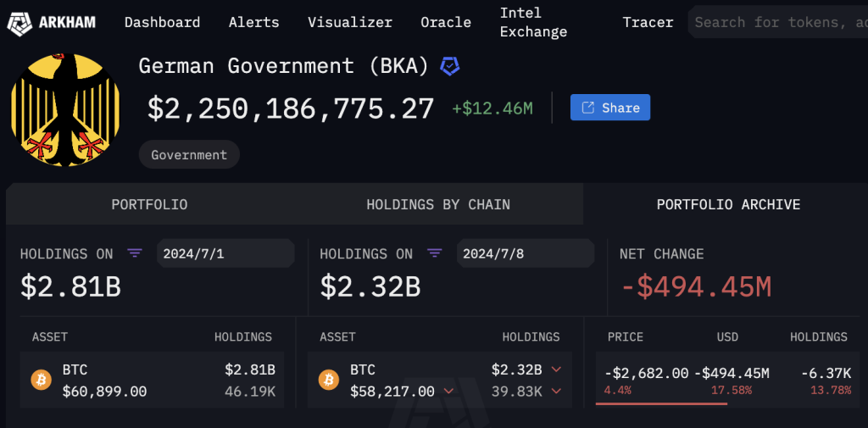Click the token search field
868x428 pixels.
780,22
